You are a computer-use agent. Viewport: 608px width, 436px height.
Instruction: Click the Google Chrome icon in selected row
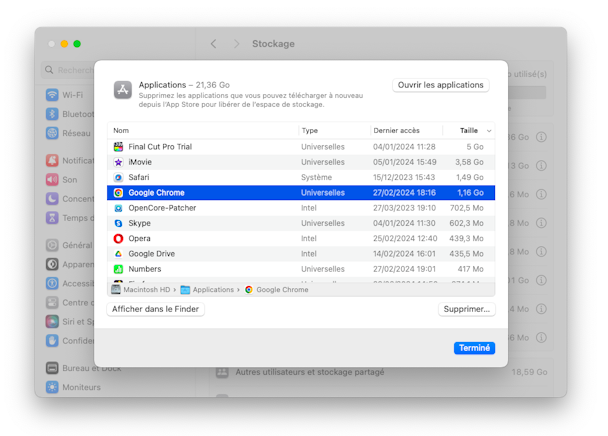coord(118,193)
